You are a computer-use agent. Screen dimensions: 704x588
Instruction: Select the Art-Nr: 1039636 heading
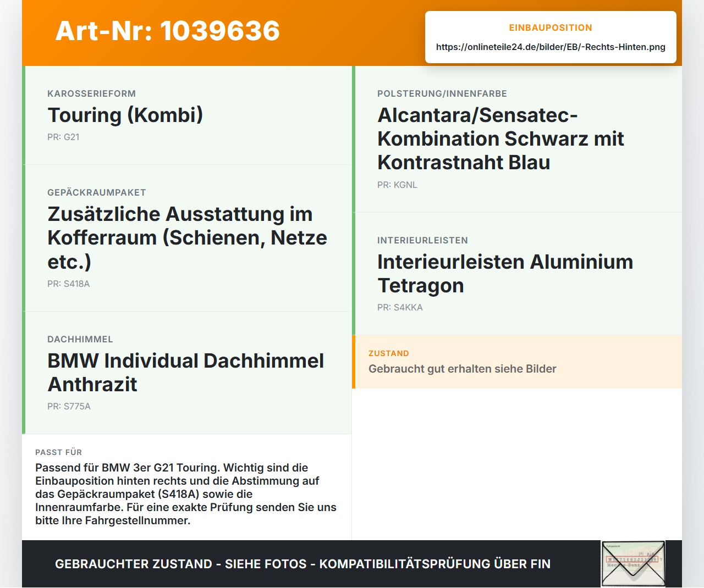[x=168, y=31]
